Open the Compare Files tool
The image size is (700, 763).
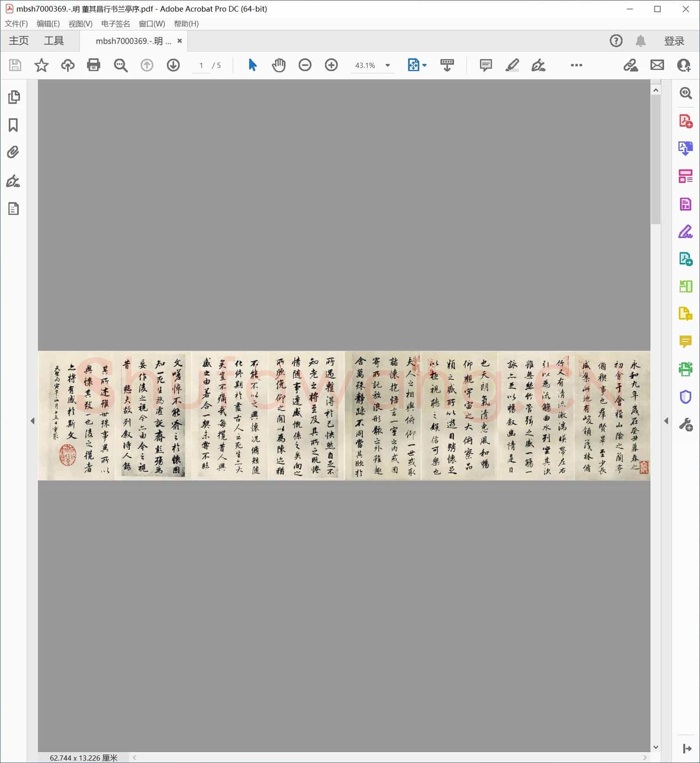coord(686,286)
